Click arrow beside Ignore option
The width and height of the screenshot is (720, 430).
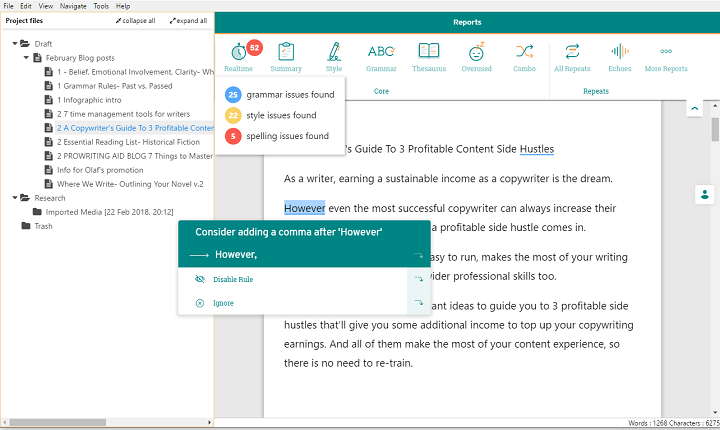[418, 302]
